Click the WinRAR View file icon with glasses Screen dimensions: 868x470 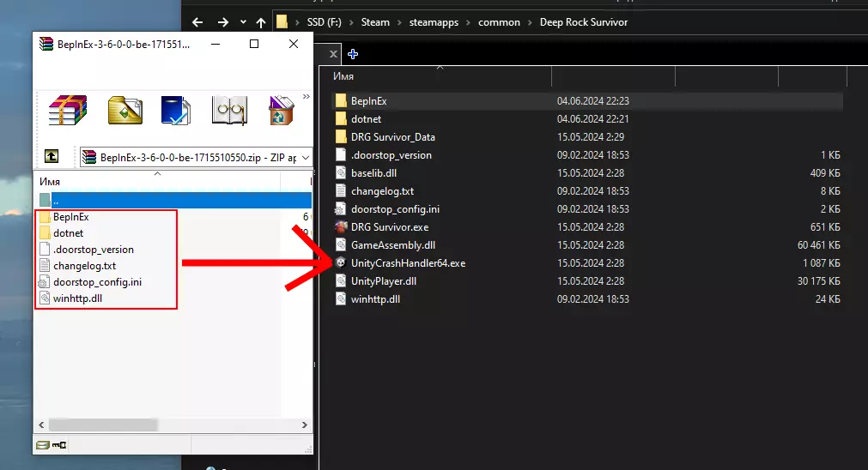pyautogui.click(x=229, y=110)
